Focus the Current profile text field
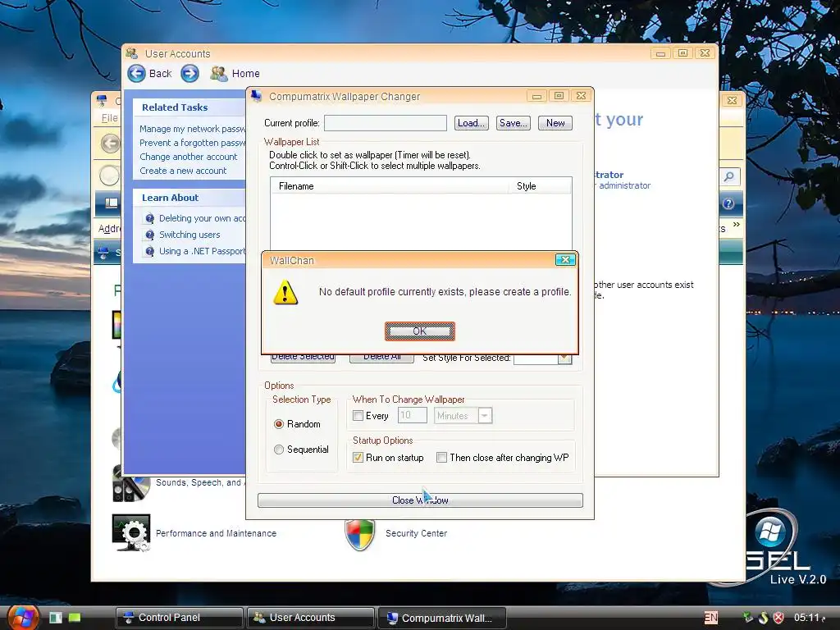Viewport: 840px width, 630px height. tap(386, 123)
